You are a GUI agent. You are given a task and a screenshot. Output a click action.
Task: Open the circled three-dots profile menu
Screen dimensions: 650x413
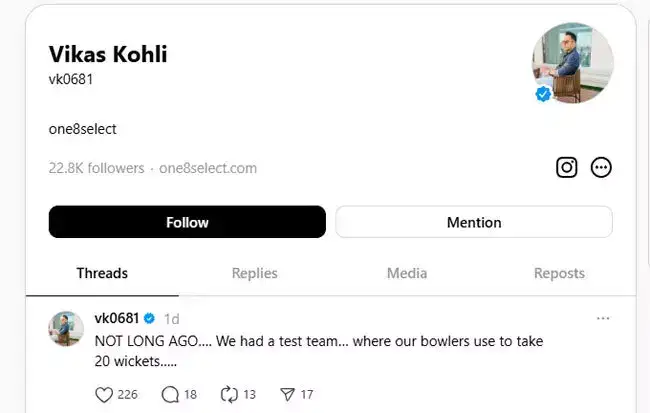click(x=601, y=168)
